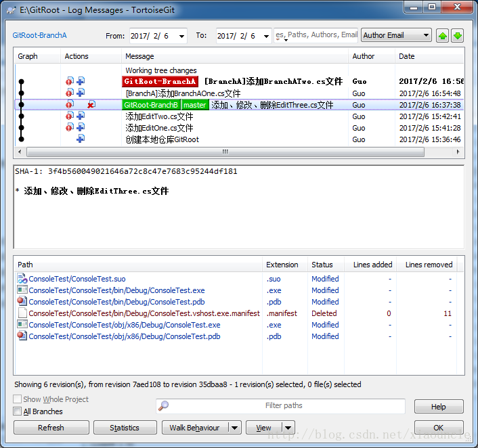Click the green down arrow search button
Viewport: 478px width, 448px height.
pos(457,36)
